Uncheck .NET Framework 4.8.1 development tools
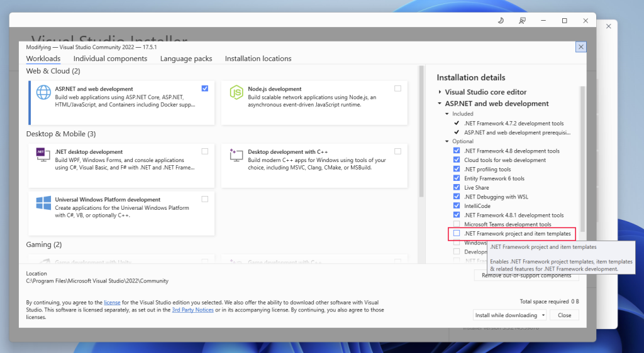The image size is (644, 353). click(x=457, y=215)
